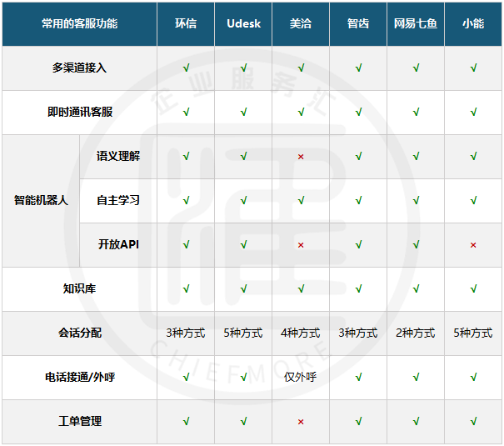Select the 网易七鱼 column header
The width and height of the screenshot is (504, 446).
point(416,24)
